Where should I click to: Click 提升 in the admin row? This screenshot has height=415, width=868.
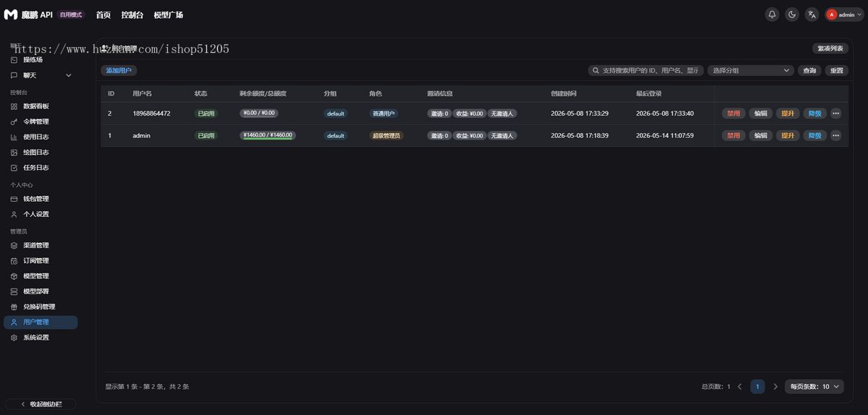point(787,135)
